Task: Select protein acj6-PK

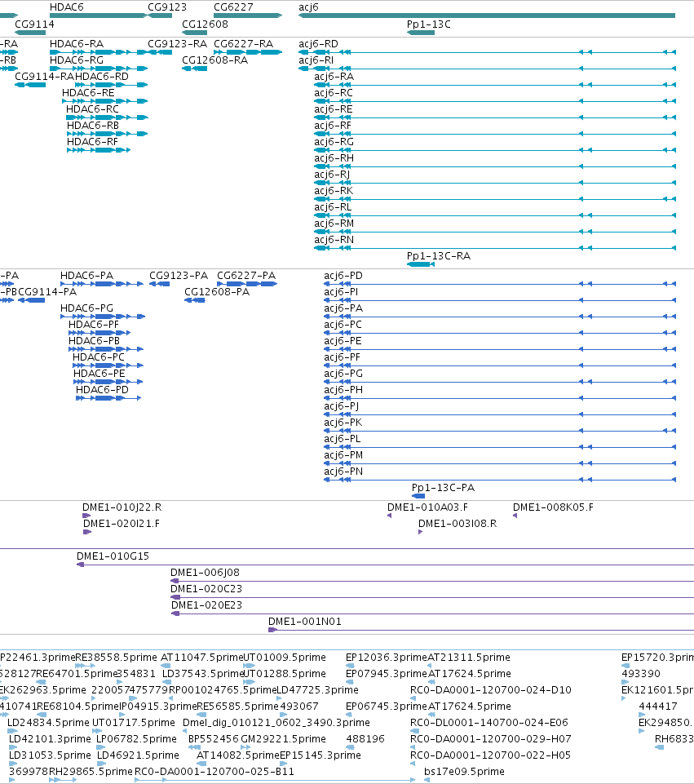Action: point(343,423)
